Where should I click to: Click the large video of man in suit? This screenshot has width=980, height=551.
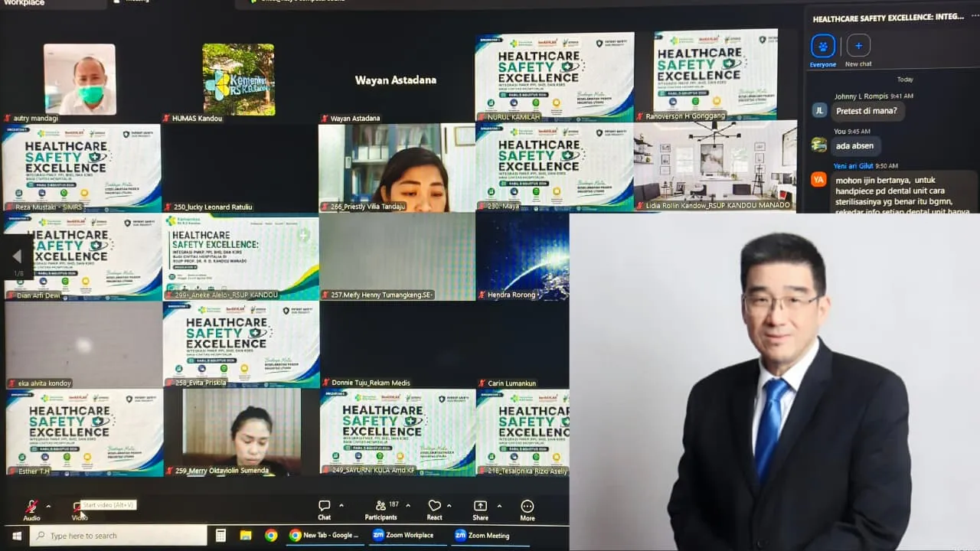pos(775,382)
